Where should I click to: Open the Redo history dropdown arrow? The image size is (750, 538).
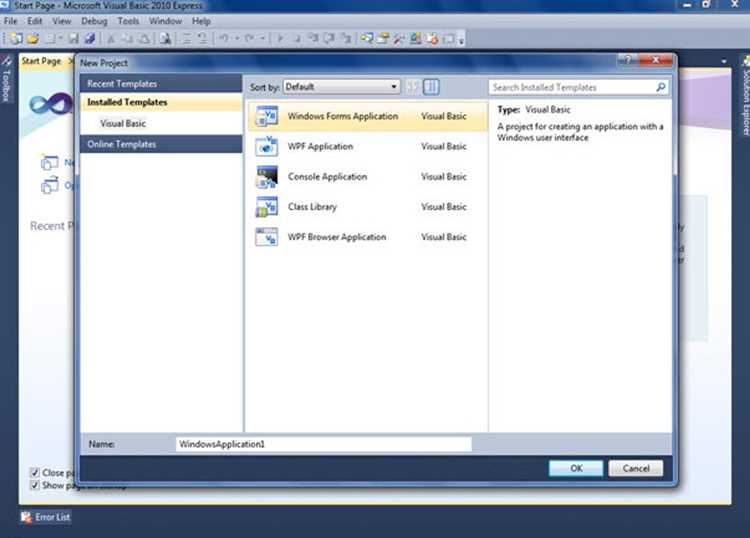coord(263,39)
